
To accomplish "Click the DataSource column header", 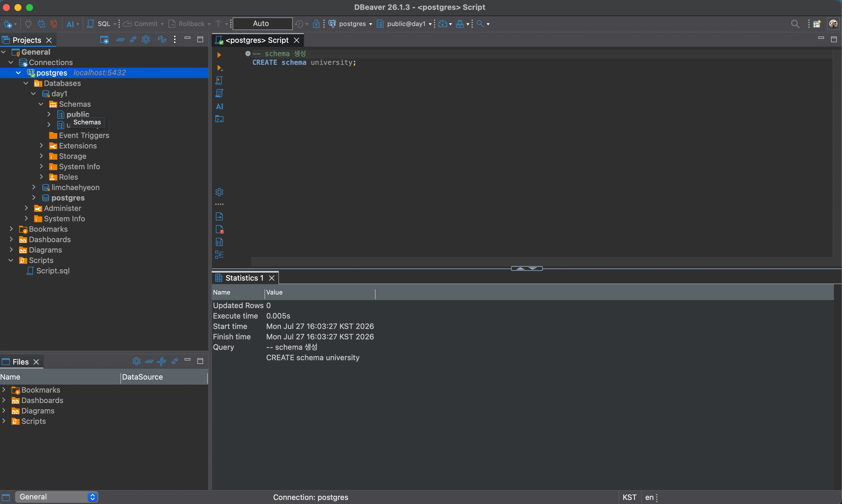I will click(164, 377).
